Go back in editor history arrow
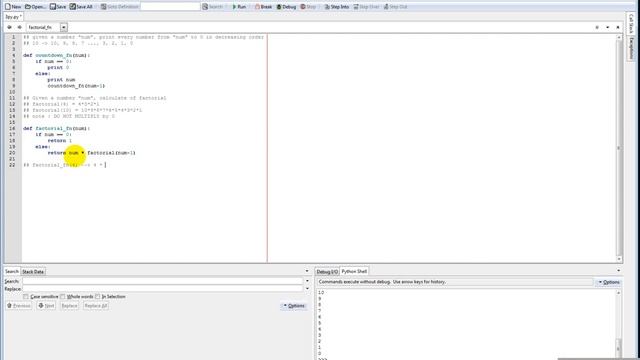The width and height of the screenshot is (640, 360). pos(9,27)
